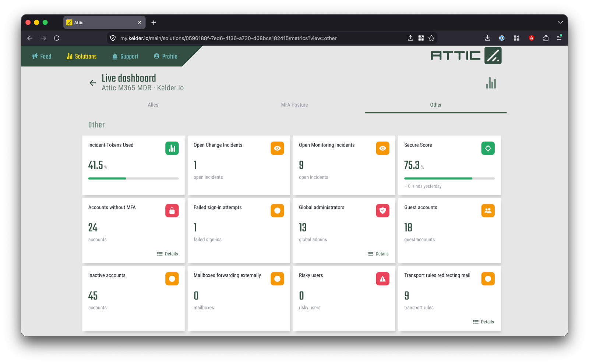Click the red shield extension icon
The image size is (589, 364).
pos(531,38)
